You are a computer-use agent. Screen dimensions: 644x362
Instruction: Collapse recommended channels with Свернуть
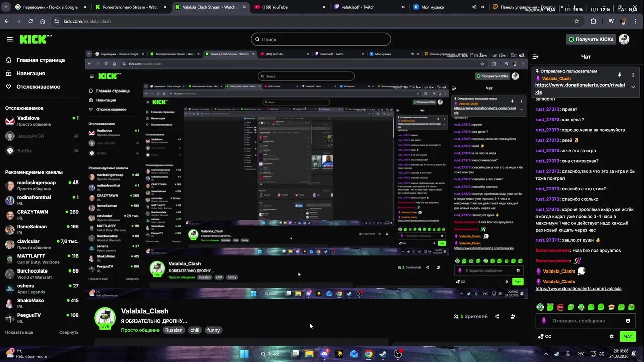click(x=69, y=332)
